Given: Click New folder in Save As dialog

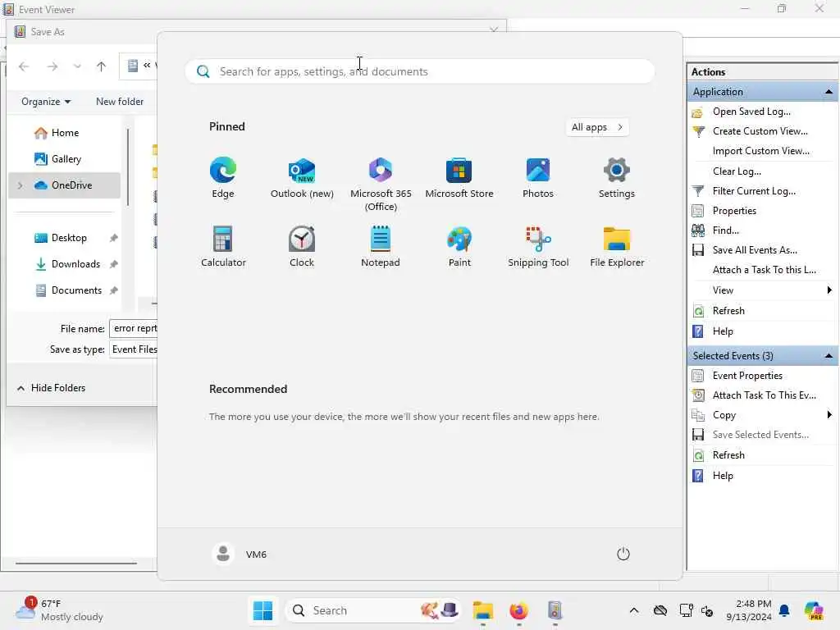Looking at the screenshot, I should pos(120,102).
